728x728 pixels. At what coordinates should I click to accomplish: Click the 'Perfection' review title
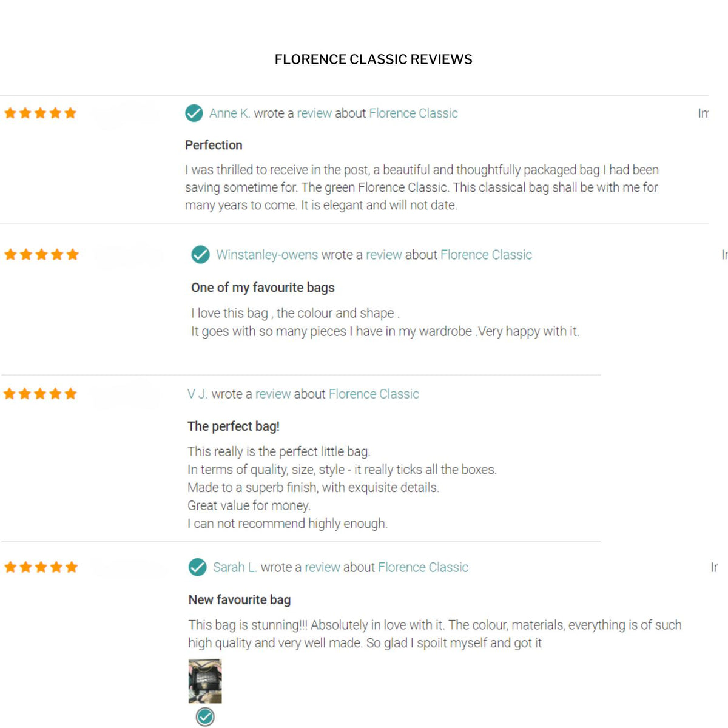(214, 145)
